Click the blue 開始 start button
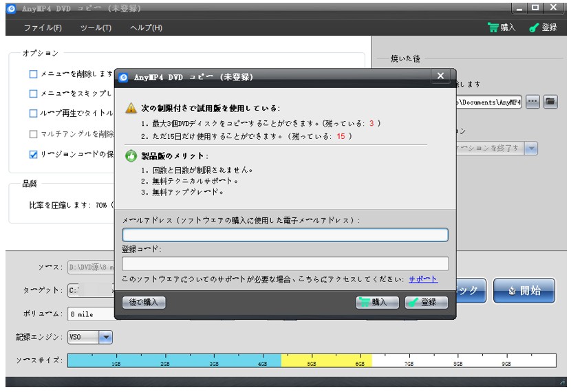Screen dimensions: 571x392 point(524,290)
